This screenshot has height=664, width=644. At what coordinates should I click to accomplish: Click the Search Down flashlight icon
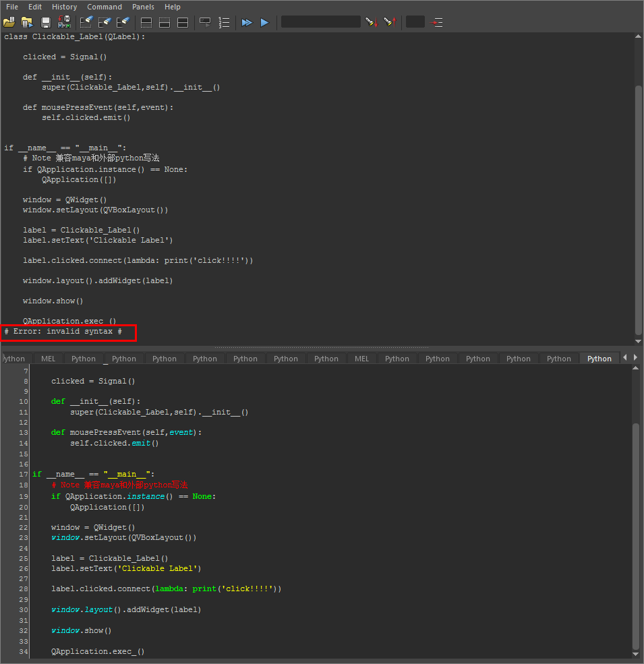coord(371,22)
